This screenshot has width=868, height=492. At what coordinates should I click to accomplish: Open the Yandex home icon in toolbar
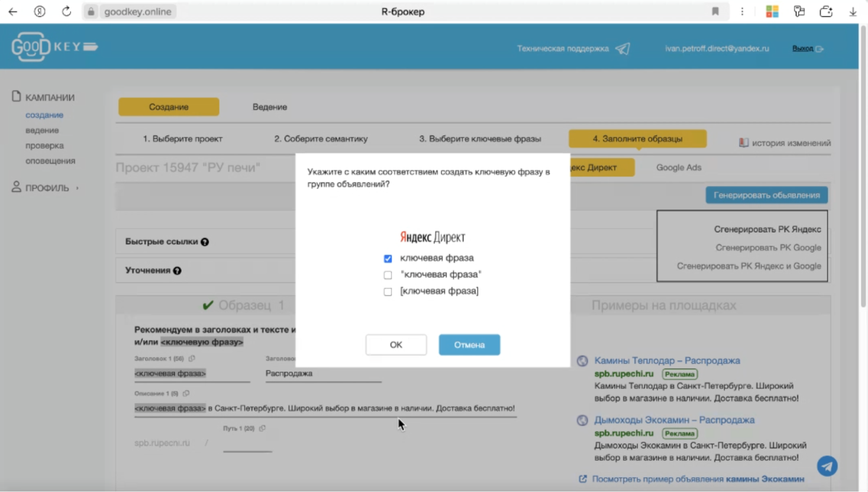point(40,12)
